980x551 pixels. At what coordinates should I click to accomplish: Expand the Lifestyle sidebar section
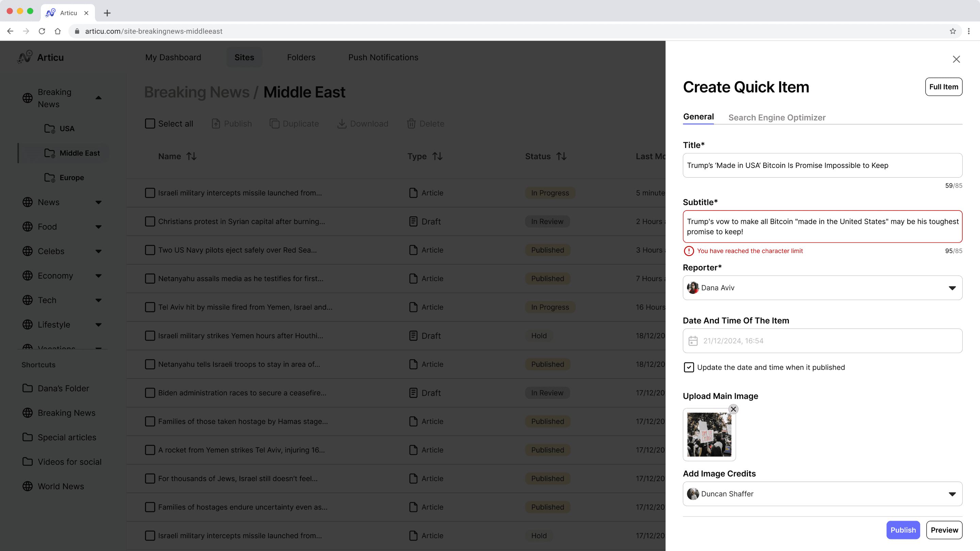[99, 325]
